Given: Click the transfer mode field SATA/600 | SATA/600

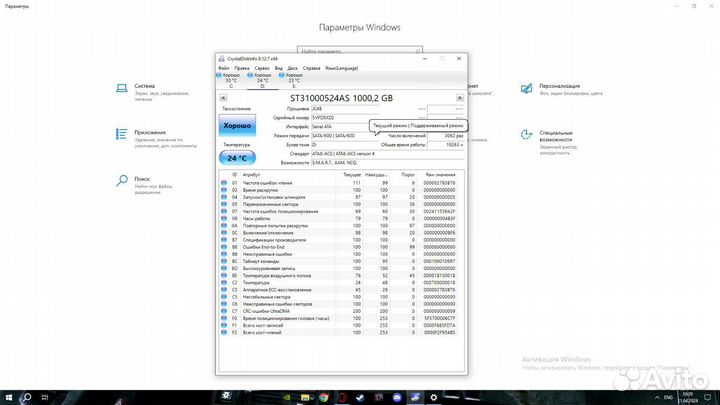Looking at the screenshot, I should pyautogui.click(x=345, y=135).
